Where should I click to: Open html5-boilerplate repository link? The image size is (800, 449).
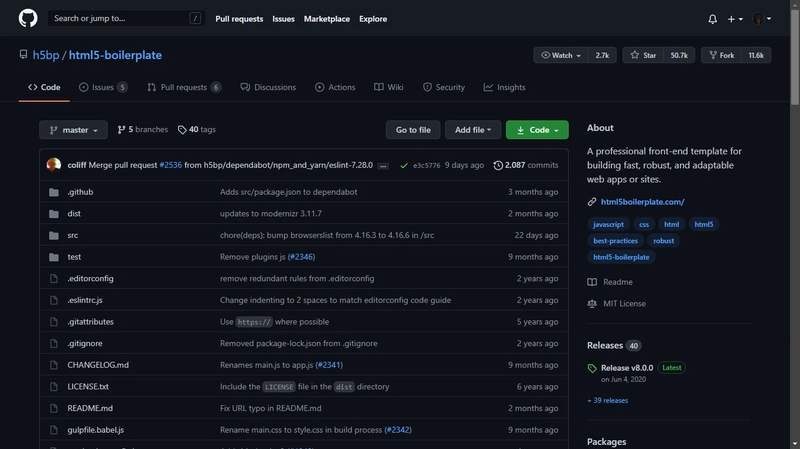[x=115, y=55]
